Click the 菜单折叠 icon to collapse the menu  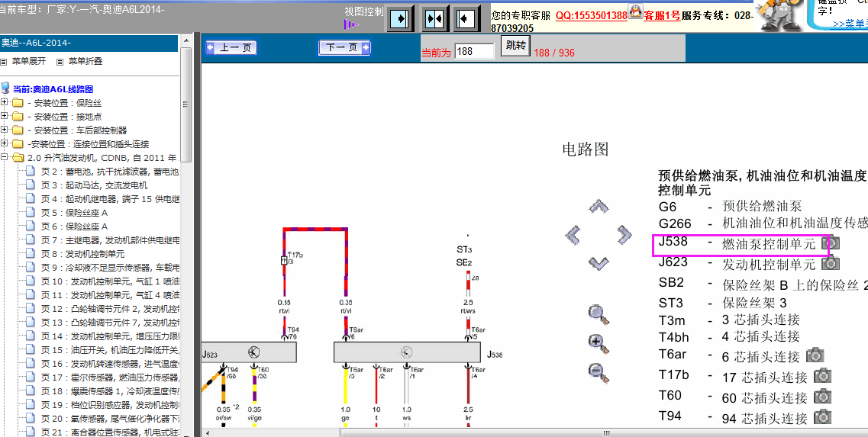tap(60, 62)
